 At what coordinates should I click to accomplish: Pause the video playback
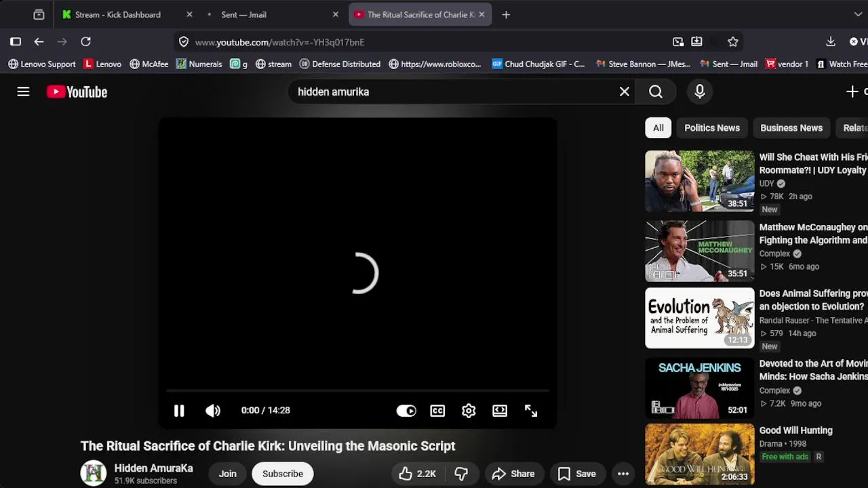tap(179, 410)
